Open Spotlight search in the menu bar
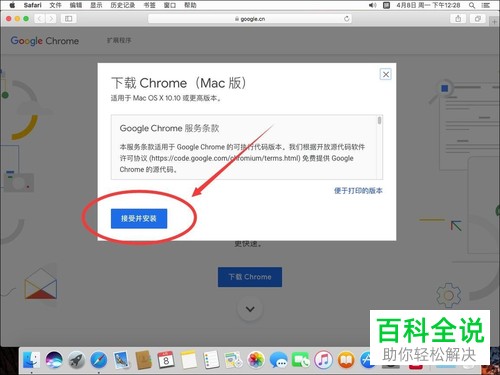This screenshot has height=375, width=500. (x=472, y=5)
